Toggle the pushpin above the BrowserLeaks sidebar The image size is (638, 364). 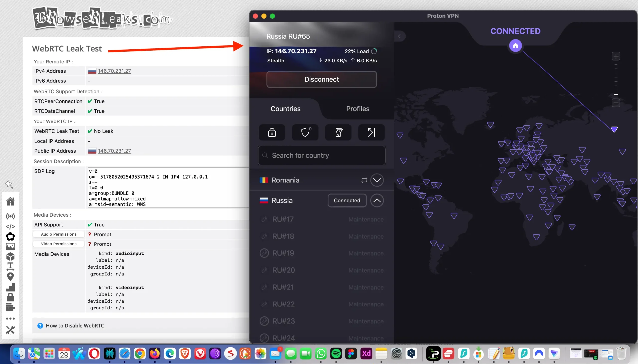click(9, 184)
